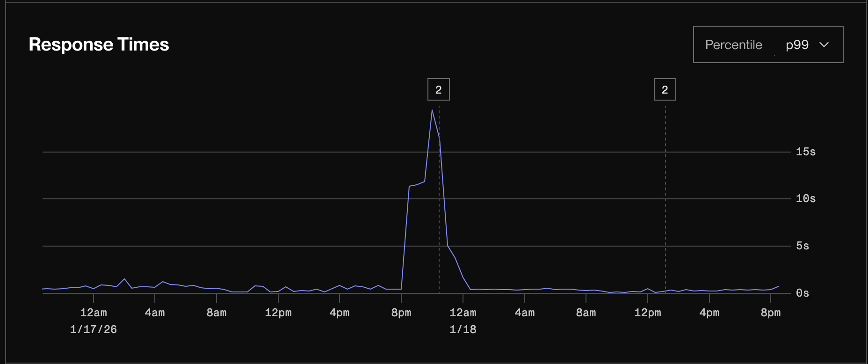Open the Percentile dropdown
This screenshot has width=868, height=364.
[x=768, y=44]
